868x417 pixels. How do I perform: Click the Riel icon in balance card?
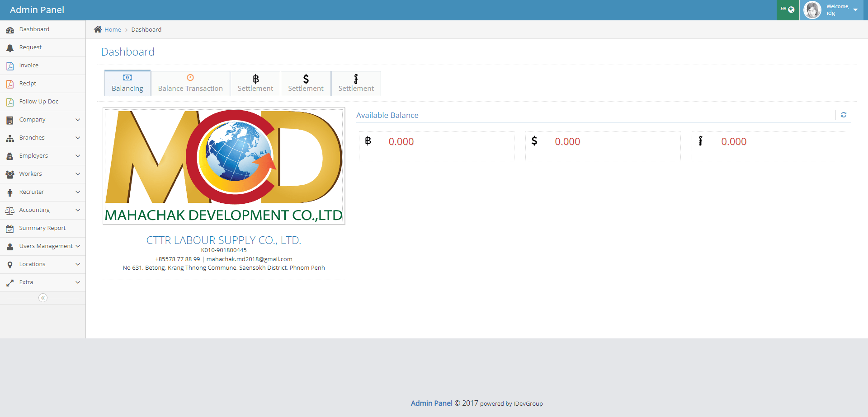coord(700,141)
